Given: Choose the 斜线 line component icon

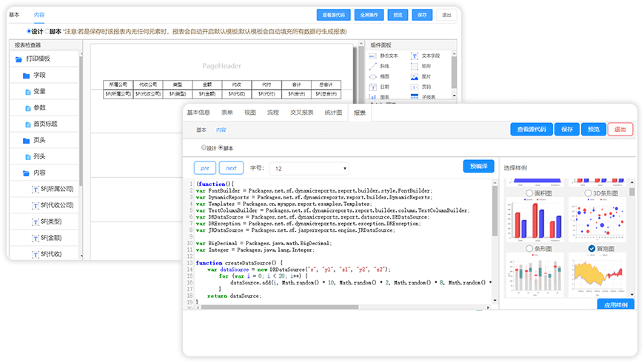Looking at the screenshot, I should coord(373,66).
